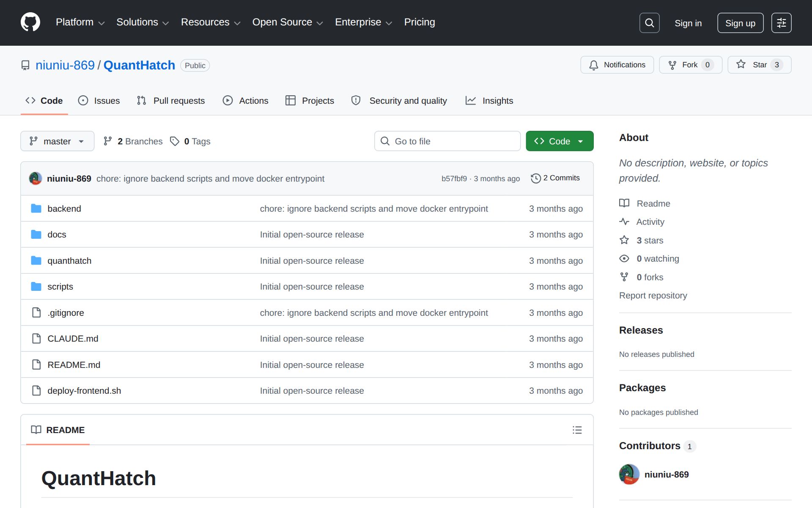
Task: Open the niuniu-869 owner link
Action: (65, 65)
